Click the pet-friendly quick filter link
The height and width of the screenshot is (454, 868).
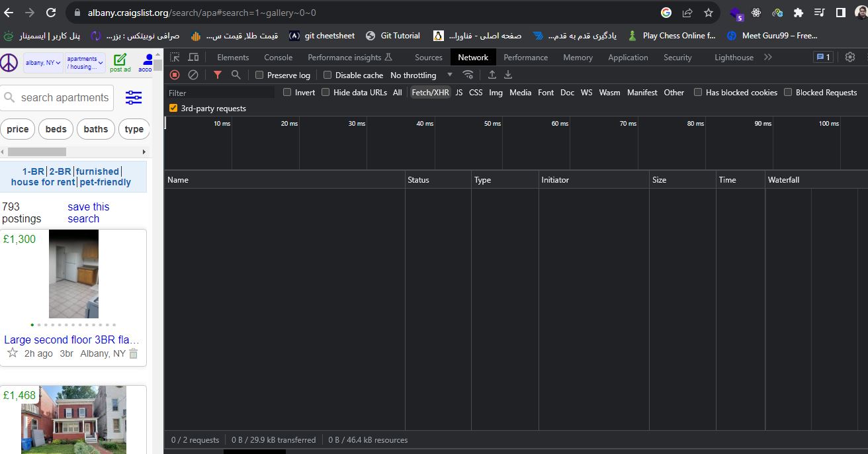pyautogui.click(x=105, y=182)
